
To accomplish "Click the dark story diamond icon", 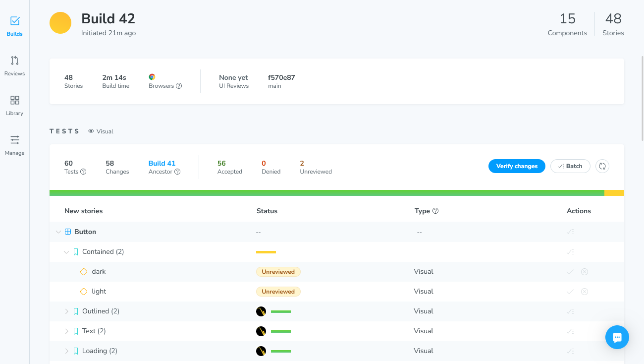I will [x=84, y=272].
